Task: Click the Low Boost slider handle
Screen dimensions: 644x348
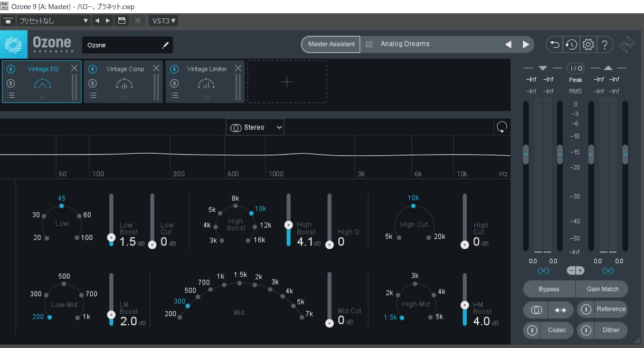Action: point(111,238)
